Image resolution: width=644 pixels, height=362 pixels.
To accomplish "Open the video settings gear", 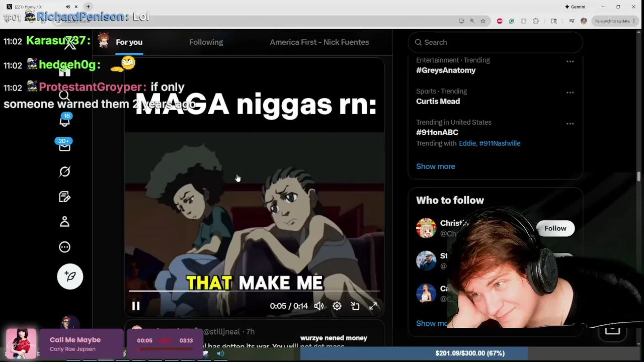I will (337, 306).
